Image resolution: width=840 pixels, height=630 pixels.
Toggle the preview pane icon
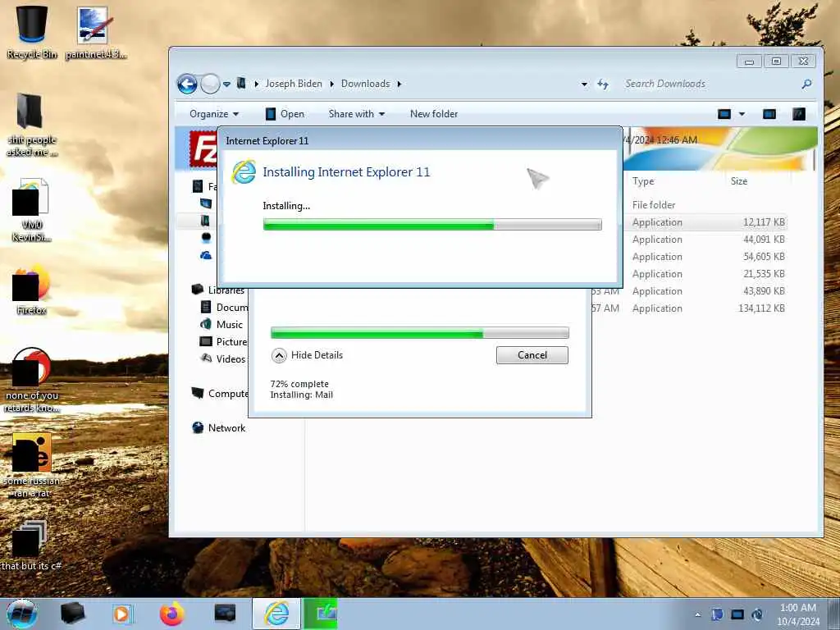[769, 114]
